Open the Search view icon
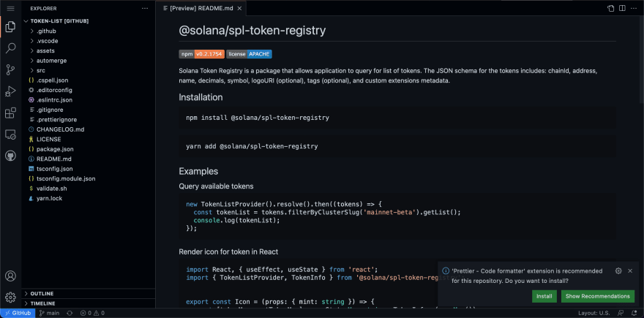The image size is (644, 318). [11, 48]
